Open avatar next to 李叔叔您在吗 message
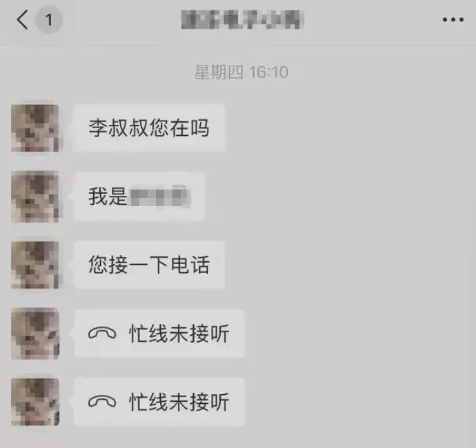 click(x=35, y=128)
